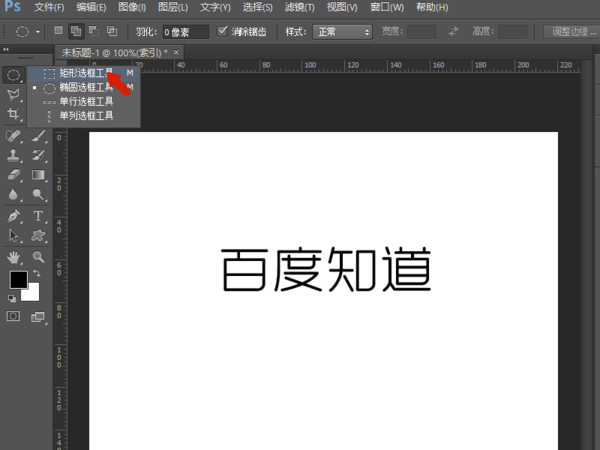
Task: Open the tool preset picker arrow
Action: click(38, 32)
